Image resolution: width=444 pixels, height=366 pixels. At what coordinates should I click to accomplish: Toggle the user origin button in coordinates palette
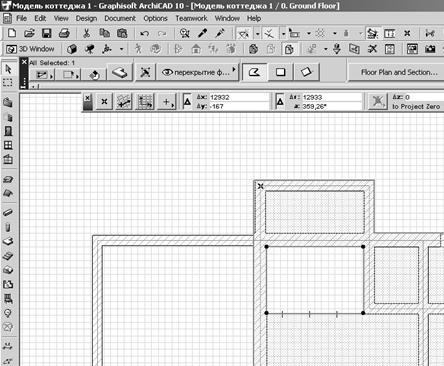[x=104, y=102]
